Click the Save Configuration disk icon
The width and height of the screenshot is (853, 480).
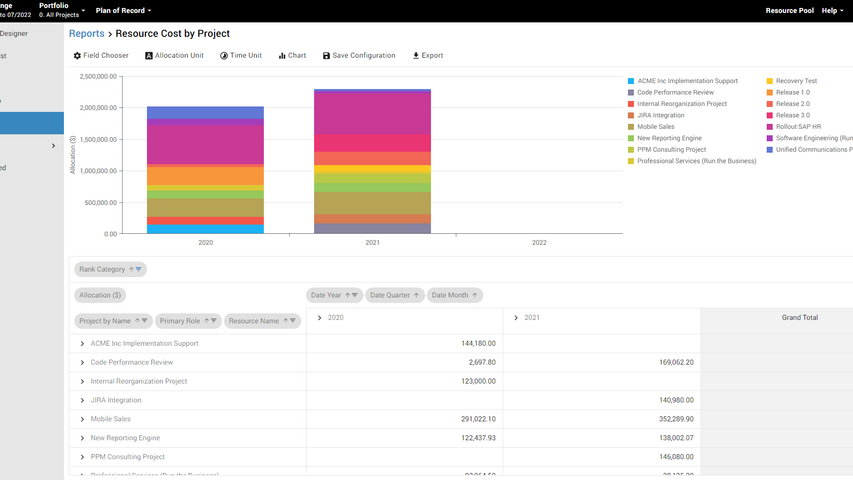[326, 56]
